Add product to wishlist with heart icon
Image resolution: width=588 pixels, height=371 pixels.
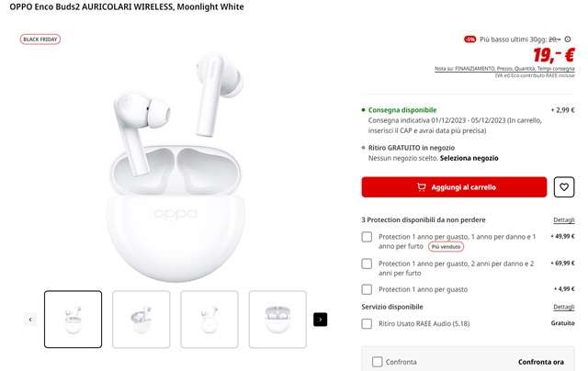[x=563, y=187]
